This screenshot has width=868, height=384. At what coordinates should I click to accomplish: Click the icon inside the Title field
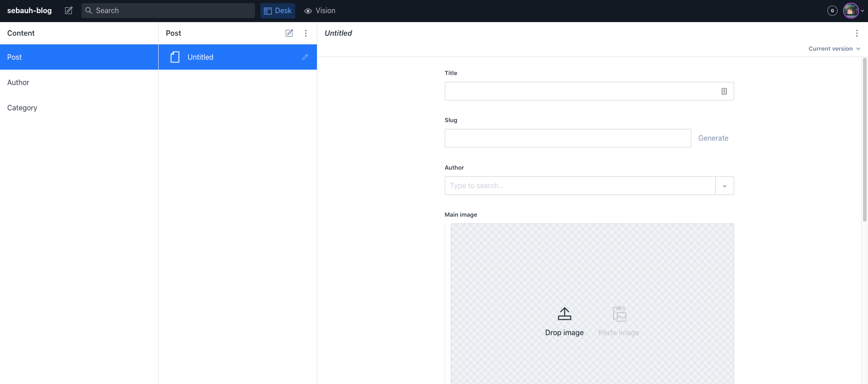coord(724,91)
